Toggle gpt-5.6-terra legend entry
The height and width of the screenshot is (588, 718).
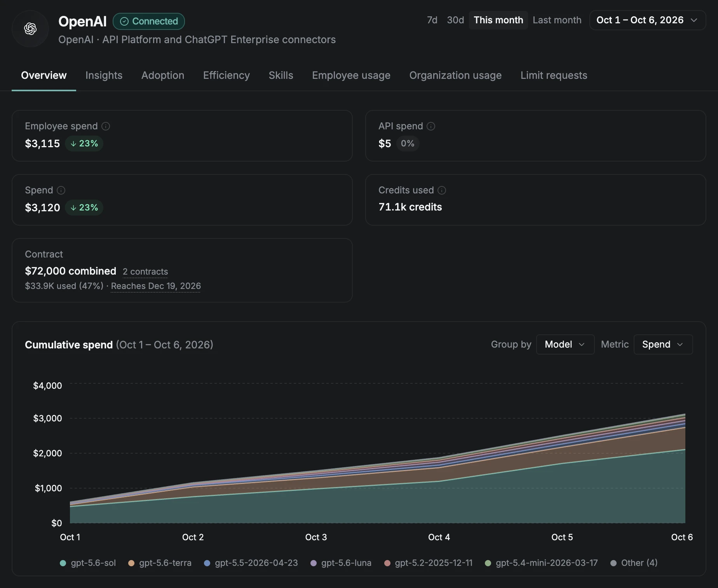click(160, 563)
